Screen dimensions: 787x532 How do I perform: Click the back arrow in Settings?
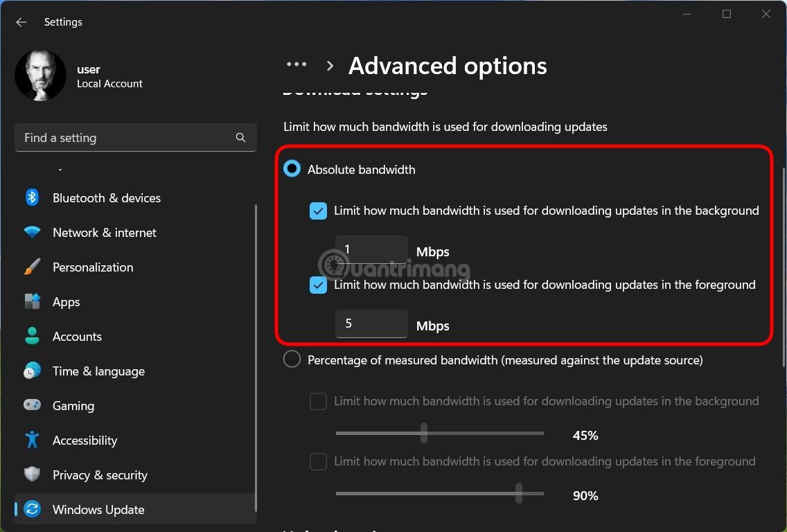coord(21,22)
